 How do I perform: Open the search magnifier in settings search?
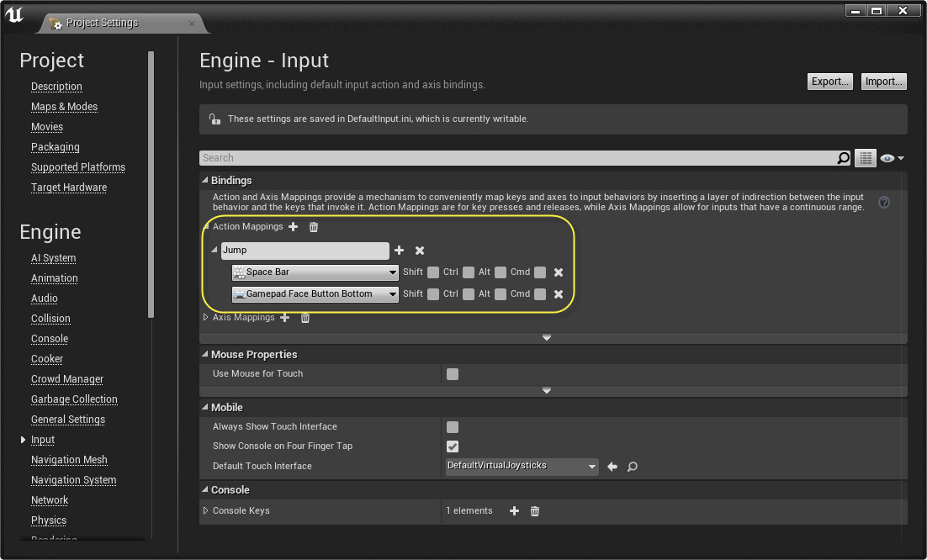(843, 158)
